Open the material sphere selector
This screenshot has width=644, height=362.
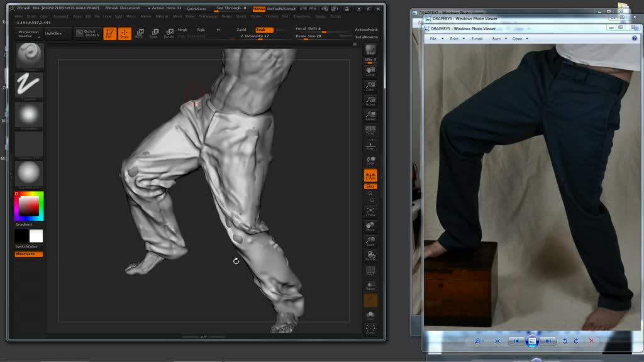tap(29, 173)
